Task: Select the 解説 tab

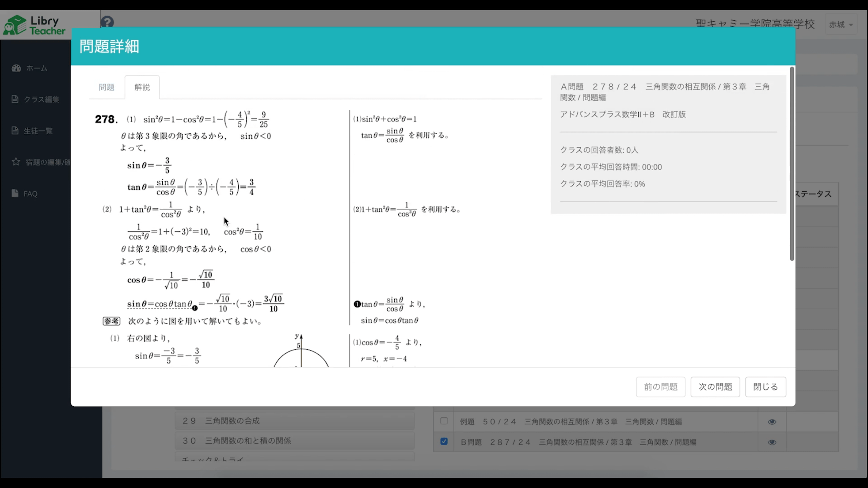Action: (x=142, y=87)
